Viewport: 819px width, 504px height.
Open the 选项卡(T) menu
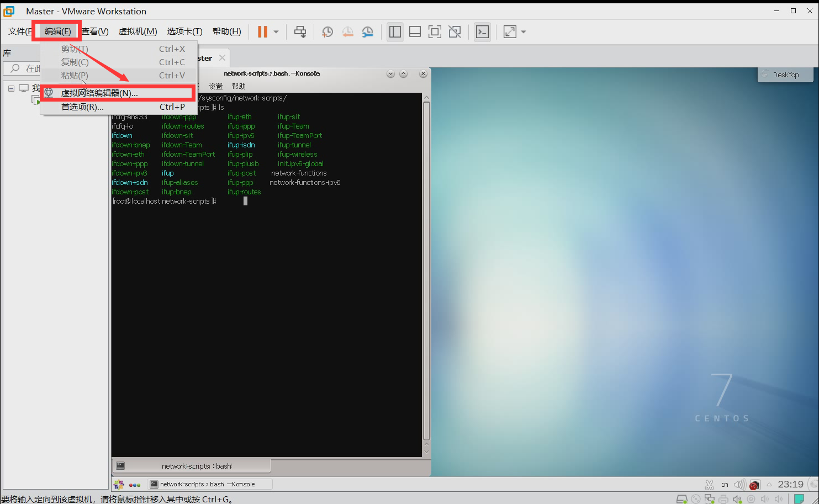(x=184, y=31)
